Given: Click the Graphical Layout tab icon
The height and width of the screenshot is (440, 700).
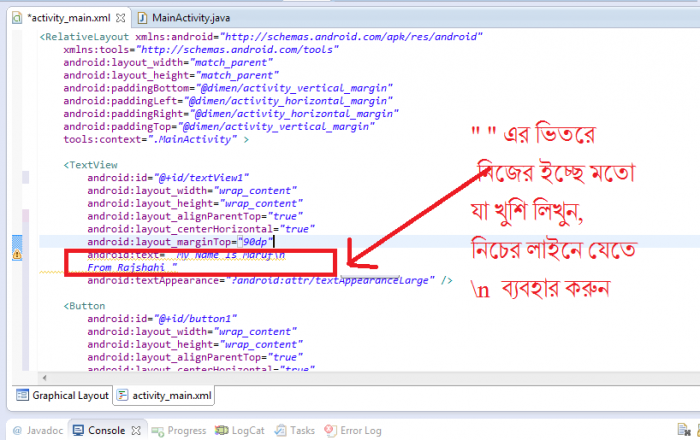Looking at the screenshot, I should point(22,395).
